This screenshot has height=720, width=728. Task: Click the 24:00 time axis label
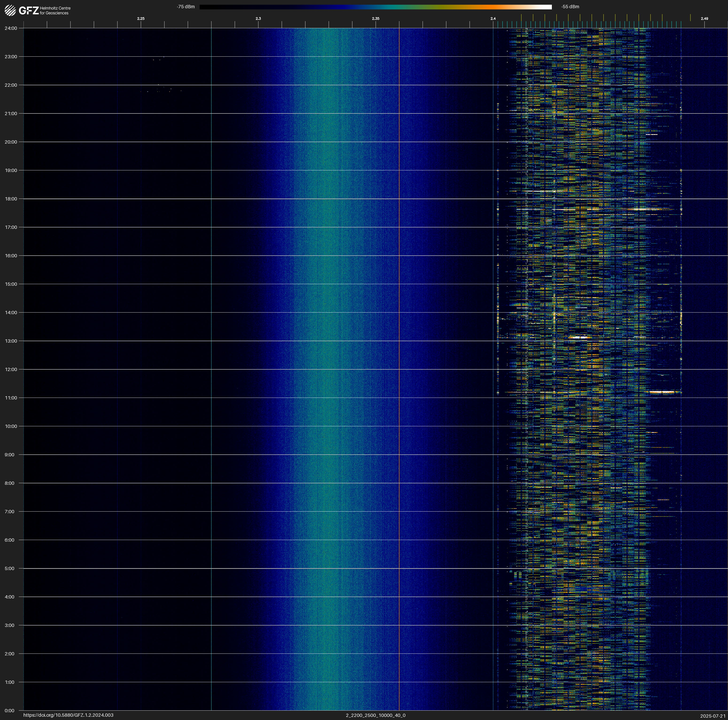(11, 28)
